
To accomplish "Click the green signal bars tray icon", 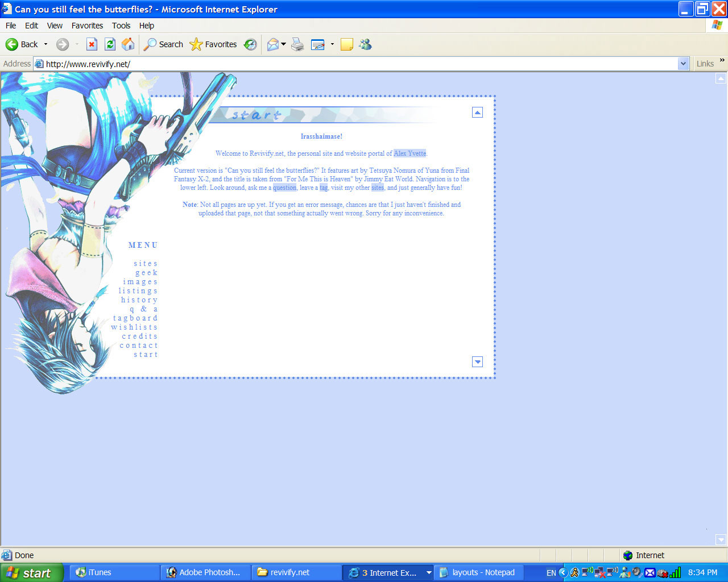I will [676, 573].
